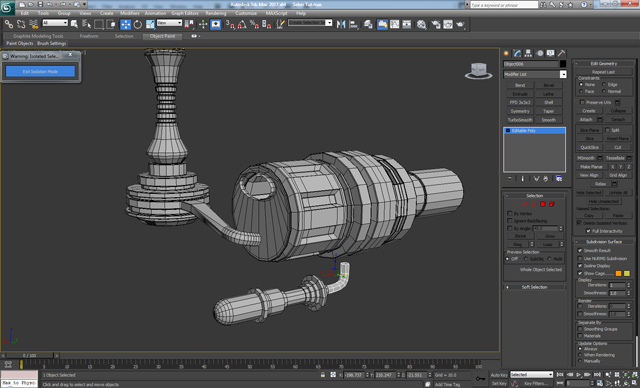
Task: Toggle Isoline Display checkbox
Action: coord(580,266)
